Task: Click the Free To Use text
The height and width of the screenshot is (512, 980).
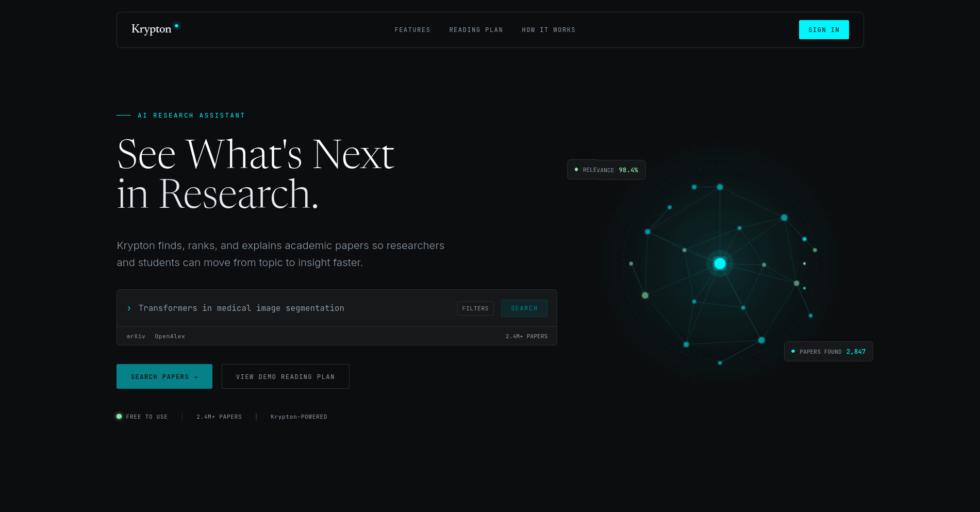Action: pyautogui.click(x=147, y=417)
